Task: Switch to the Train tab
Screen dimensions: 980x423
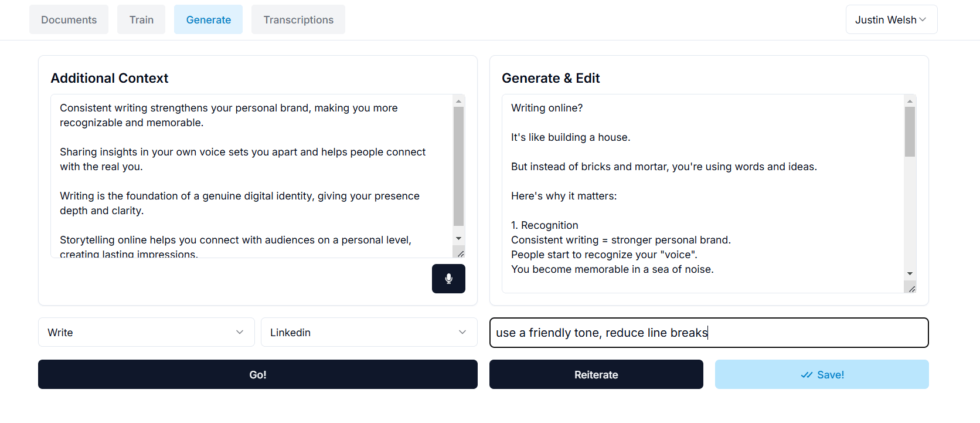Action: pyautogui.click(x=141, y=19)
